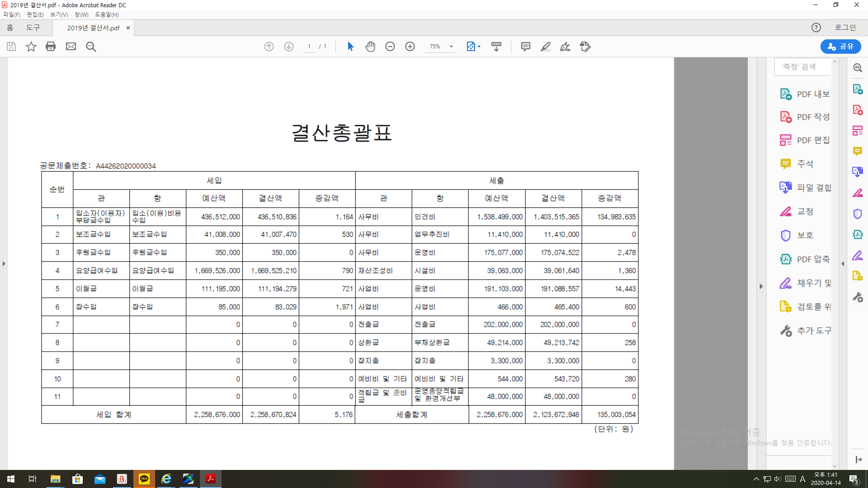Viewport: 868px width, 488px height.
Task: Click the zoom out minus icon
Action: [x=390, y=47]
